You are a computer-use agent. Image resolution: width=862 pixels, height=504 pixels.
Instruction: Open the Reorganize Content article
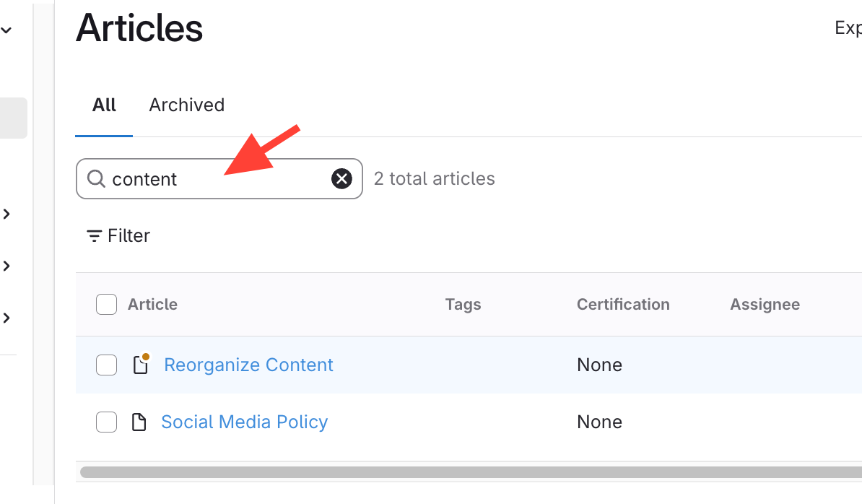pos(248,365)
